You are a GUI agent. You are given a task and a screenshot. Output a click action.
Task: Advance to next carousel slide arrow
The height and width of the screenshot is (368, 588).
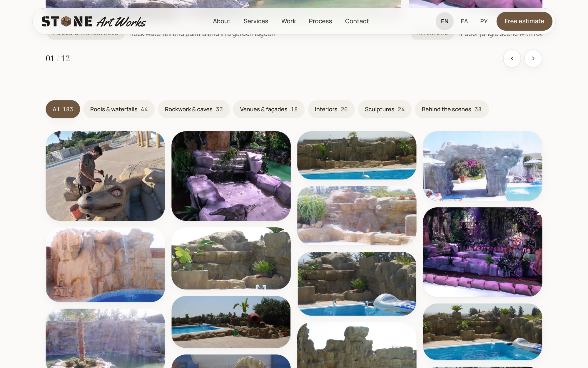pyautogui.click(x=533, y=58)
